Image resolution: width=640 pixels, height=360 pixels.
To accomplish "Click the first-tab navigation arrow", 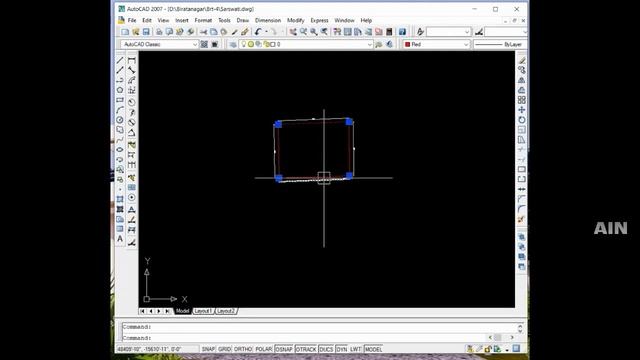I will tap(142, 311).
